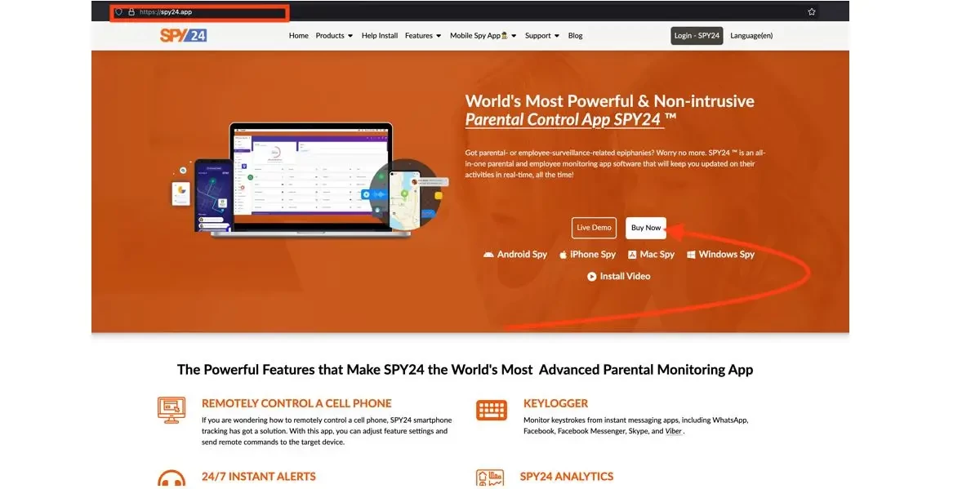Open the Install Video link
This screenshot has height=489, width=980.
(x=619, y=277)
